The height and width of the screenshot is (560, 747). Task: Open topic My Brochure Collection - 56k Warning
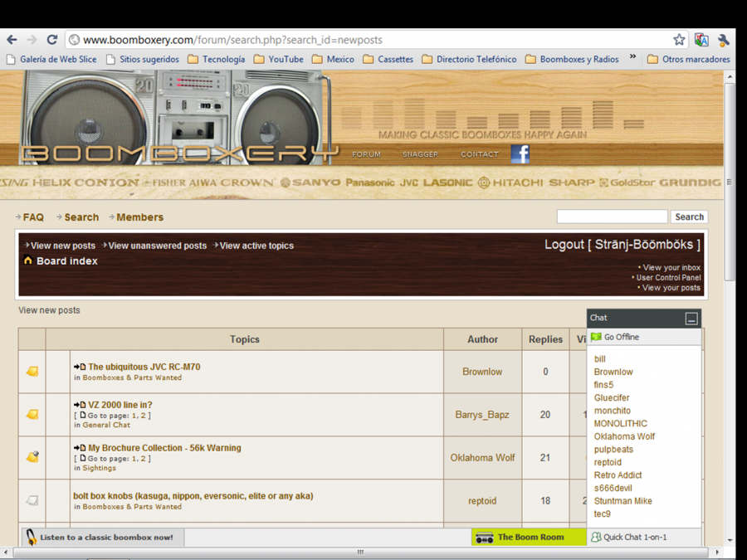click(x=164, y=448)
